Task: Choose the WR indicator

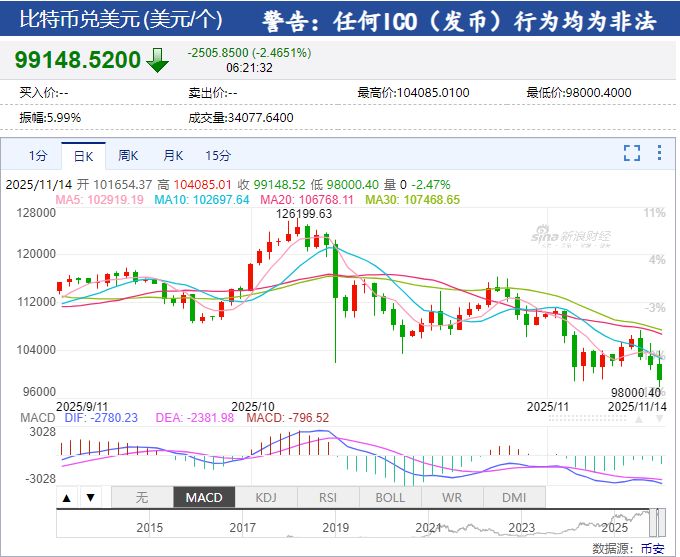Action: point(452,497)
